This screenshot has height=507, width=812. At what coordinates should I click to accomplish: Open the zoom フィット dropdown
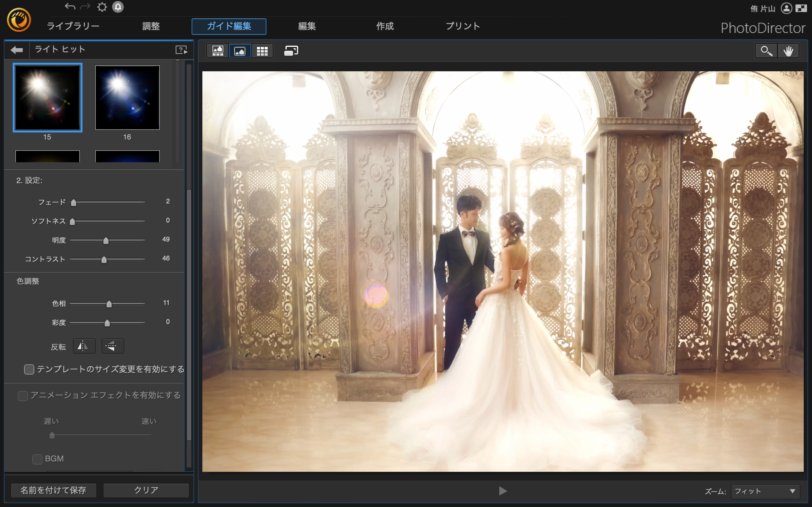(x=765, y=491)
